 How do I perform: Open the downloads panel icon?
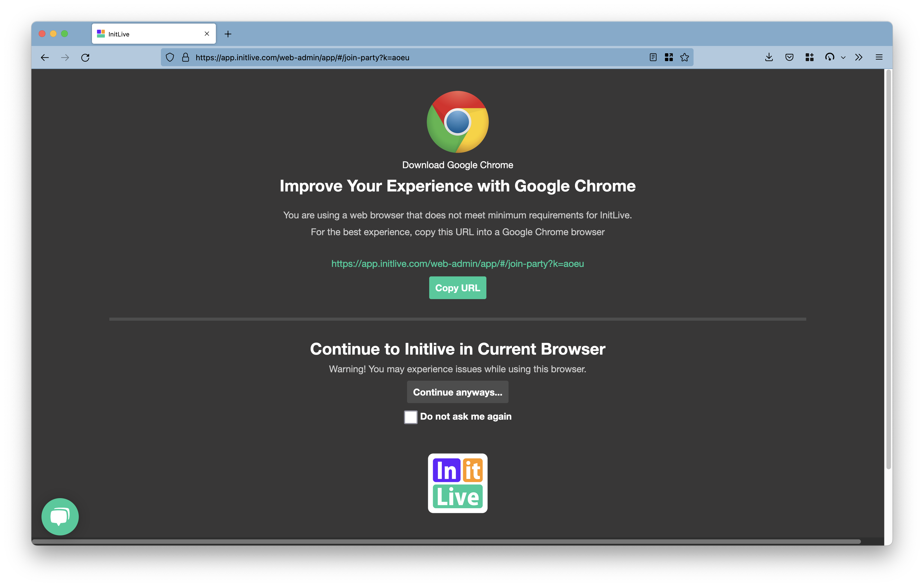(x=769, y=57)
